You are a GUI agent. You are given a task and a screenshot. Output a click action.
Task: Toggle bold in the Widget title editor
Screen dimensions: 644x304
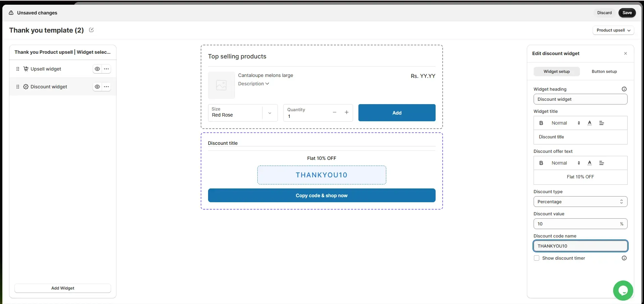click(x=541, y=123)
